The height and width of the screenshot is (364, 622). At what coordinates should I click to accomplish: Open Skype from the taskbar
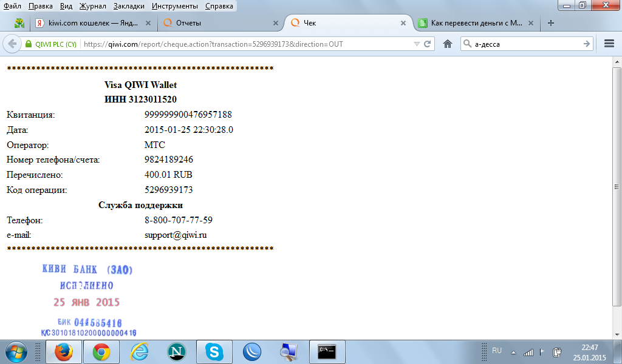point(214,352)
